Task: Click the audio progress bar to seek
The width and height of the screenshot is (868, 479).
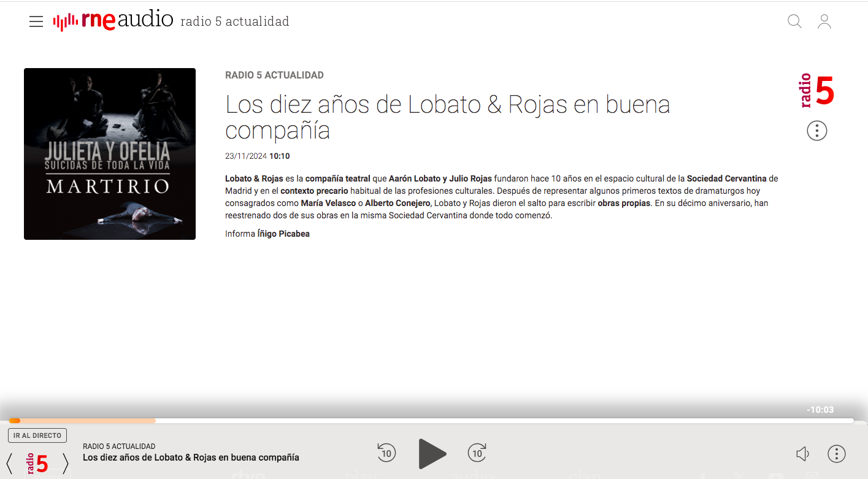Action: (431, 421)
